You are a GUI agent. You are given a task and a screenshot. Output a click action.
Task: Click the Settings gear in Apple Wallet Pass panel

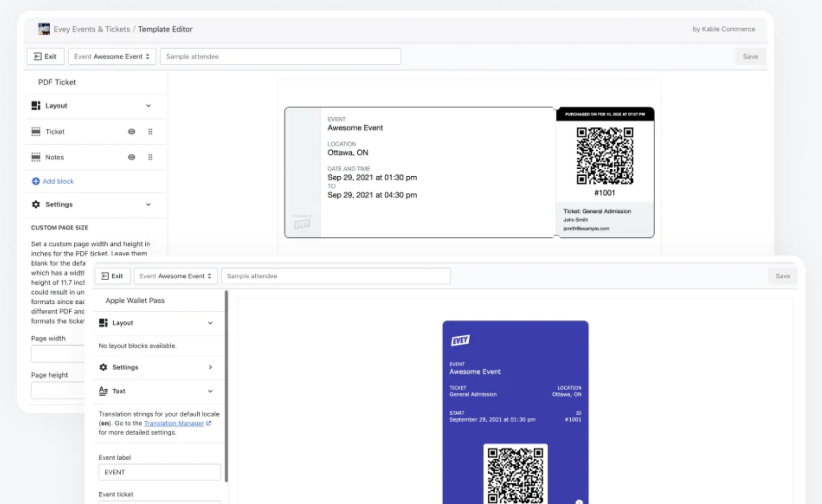click(x=103, y=367)
